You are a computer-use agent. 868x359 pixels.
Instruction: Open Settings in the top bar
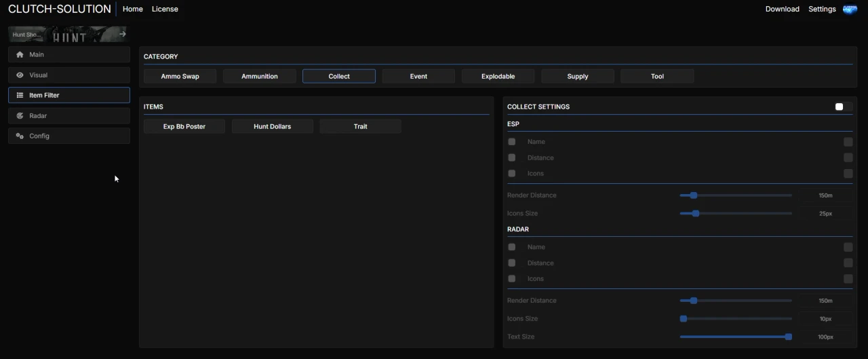click(822, 9)
